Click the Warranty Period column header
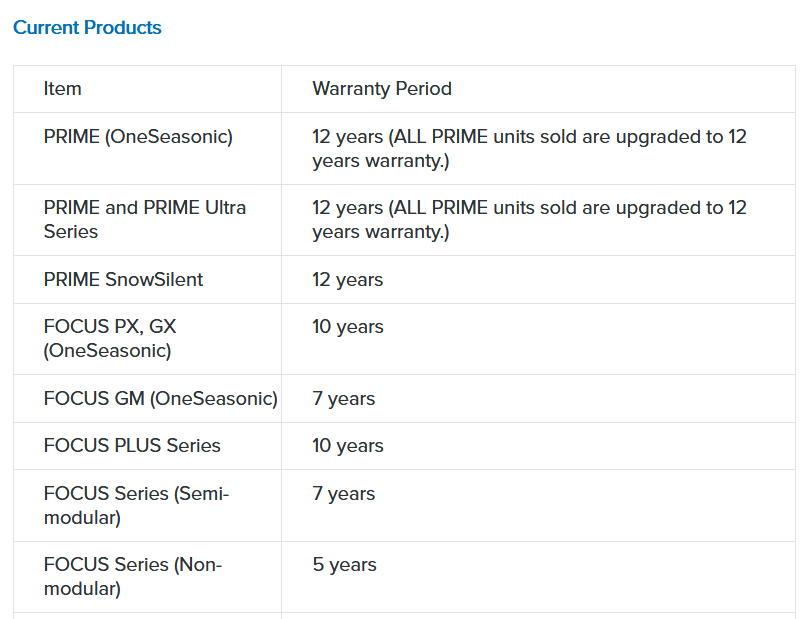Screen dimensions: 800x619 tap(382, 89)
